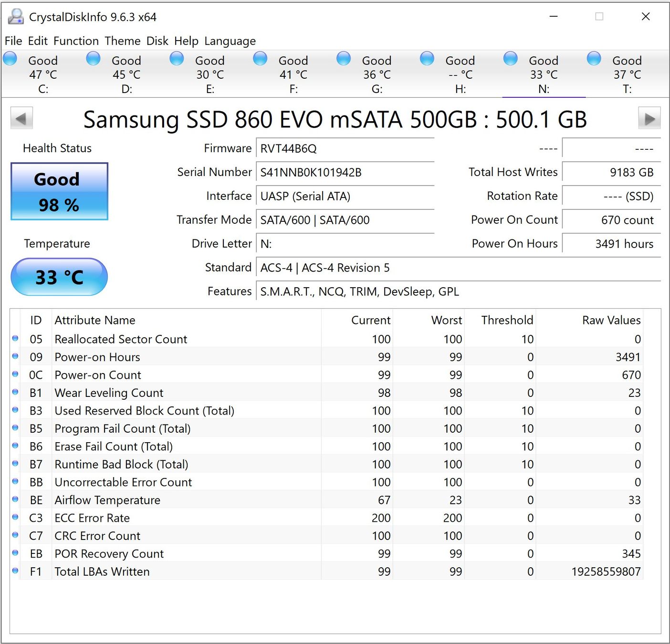Click Rotation Rate value ---- (SSD)

[x=611, y=196]
